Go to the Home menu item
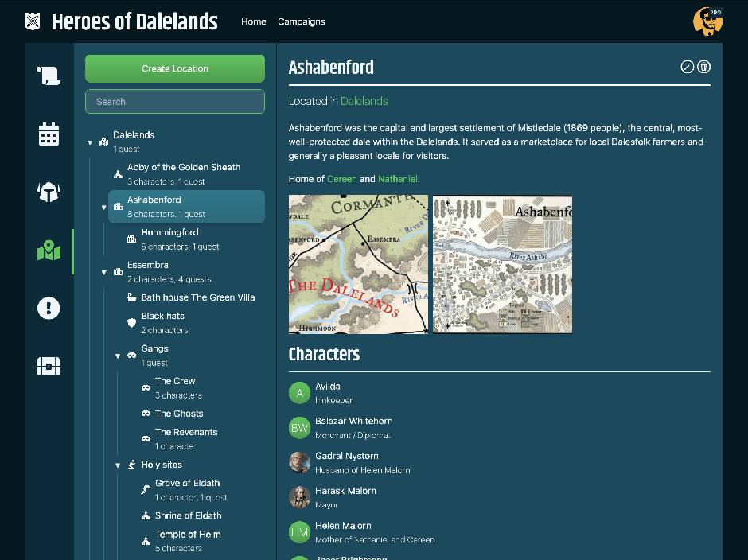This screenshot has height=560, width=748. tap(253, 21)
